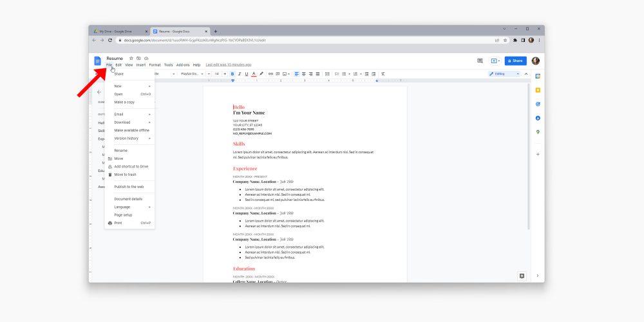
Task: Select 'Make available offline' in the File menu
Action: (131, 130)
